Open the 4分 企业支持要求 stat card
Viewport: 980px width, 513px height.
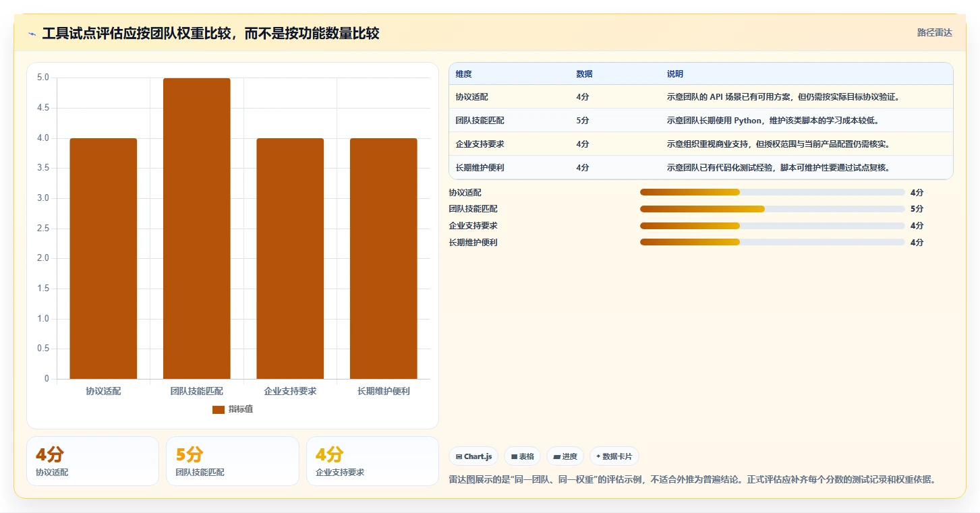[372, 461]
